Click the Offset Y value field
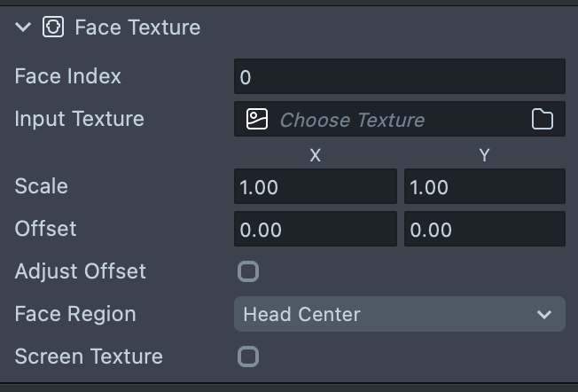Viewport: 578px width, 392px height. (x=484, y=230)
